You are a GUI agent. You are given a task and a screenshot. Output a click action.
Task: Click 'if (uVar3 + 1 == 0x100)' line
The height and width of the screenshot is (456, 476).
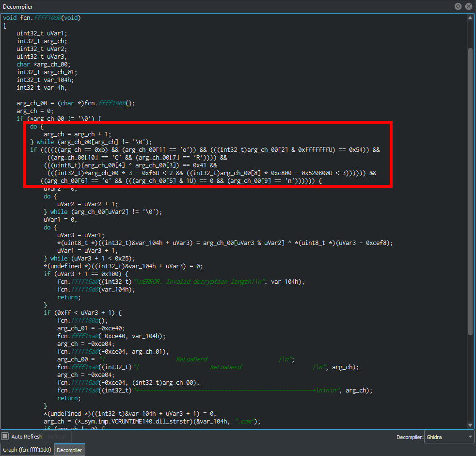click(86, 274)
